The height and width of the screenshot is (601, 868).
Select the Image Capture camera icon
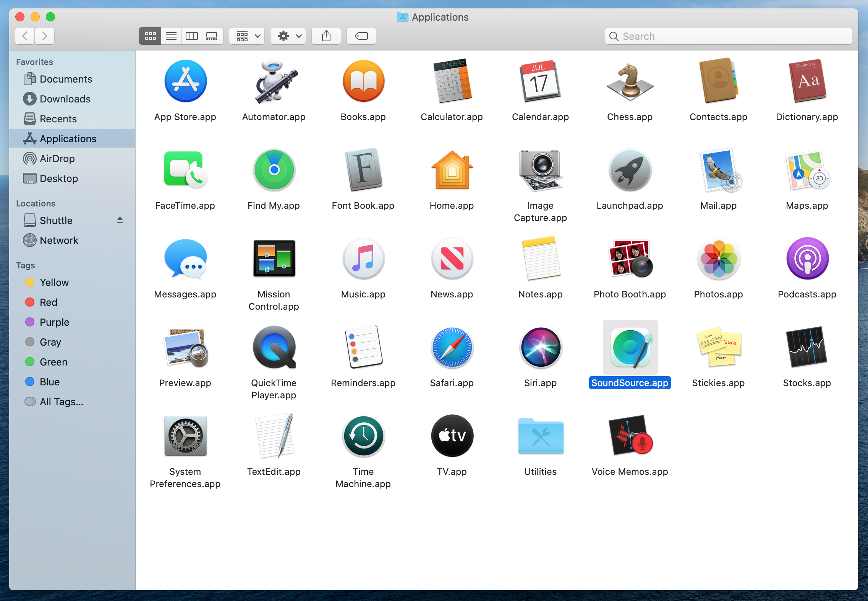tap(541, 170)
